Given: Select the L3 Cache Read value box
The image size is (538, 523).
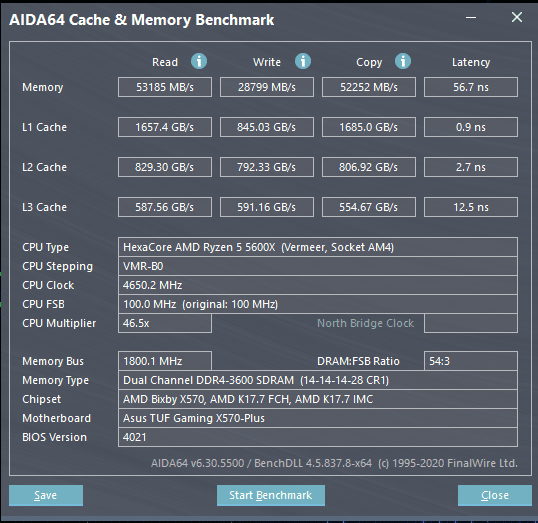Looking at the screenshot, I should coord(165,207).
